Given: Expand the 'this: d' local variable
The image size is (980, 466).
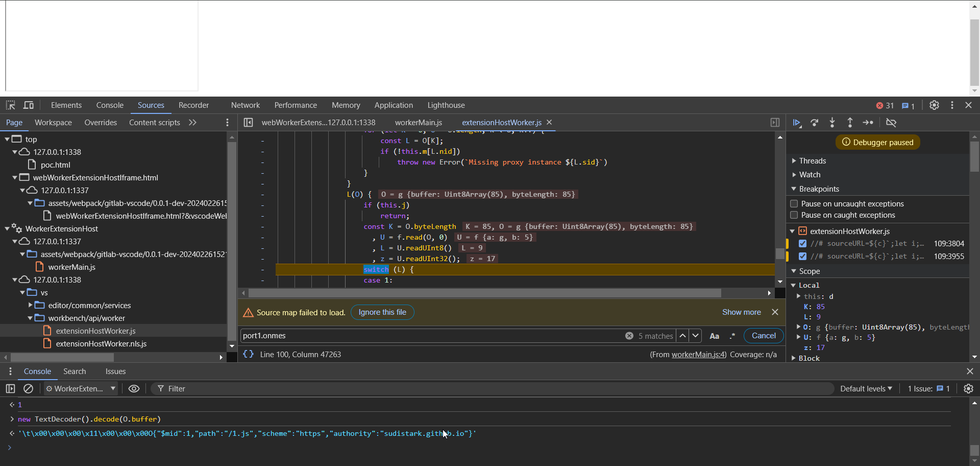Looking at the screenshot, I should coord(799,296).
